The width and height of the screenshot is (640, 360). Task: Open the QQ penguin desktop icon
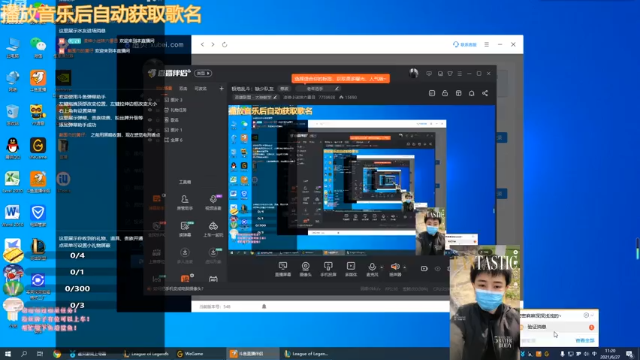(x=13, y=149)
